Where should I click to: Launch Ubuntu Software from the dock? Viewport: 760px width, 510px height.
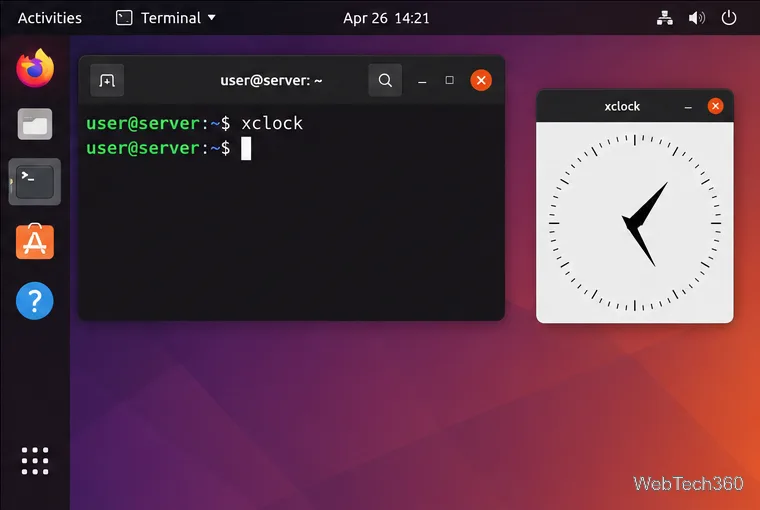[35, 241]
